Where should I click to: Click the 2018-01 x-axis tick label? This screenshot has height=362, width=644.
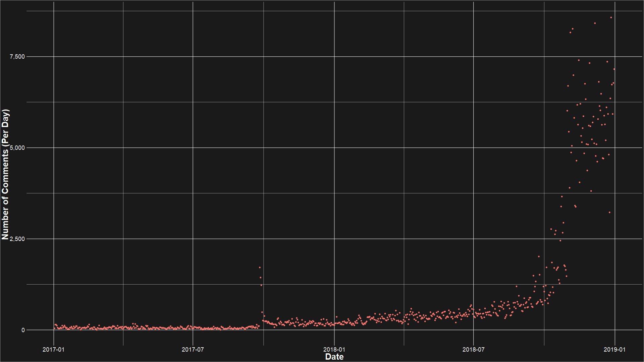click(x=334, y=350)
